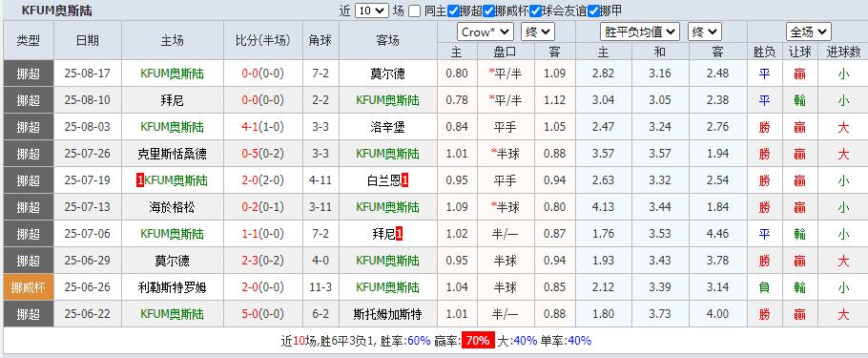
Task: Click the date 25-06-26
Action: point(88,287)
